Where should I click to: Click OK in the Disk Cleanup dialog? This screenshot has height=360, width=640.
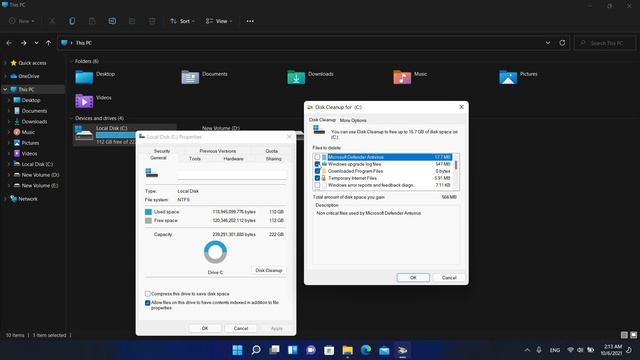coord(413,278)
